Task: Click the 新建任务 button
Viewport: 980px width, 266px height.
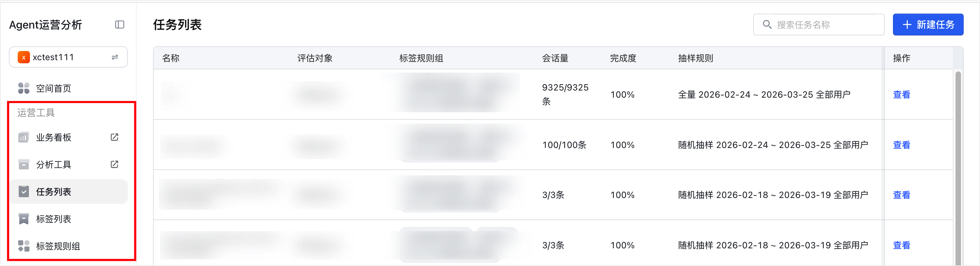Action: click(x=928, y=25)
